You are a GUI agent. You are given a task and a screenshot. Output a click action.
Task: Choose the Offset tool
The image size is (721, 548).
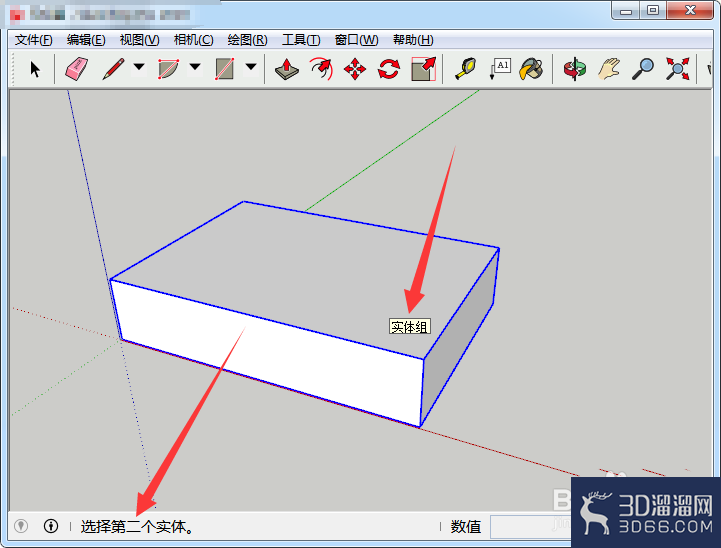[x=321, y=69]
